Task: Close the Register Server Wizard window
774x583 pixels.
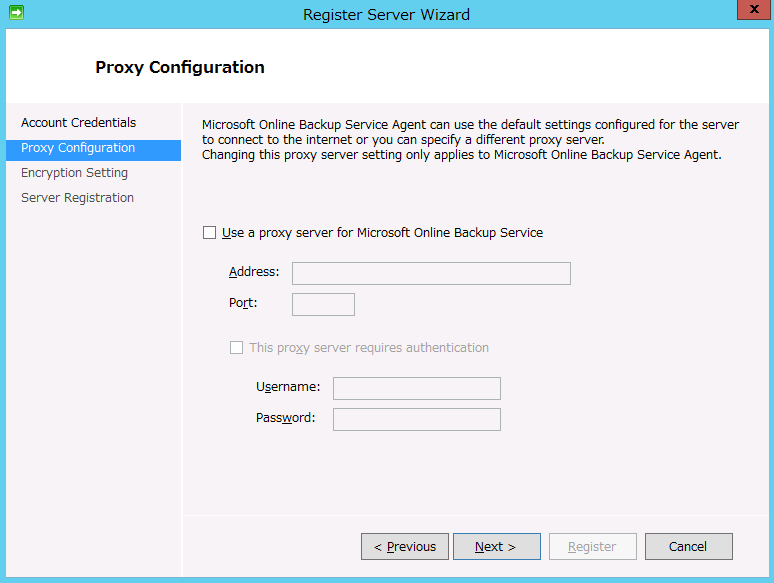Action: pyautogui.click(x=751, y=12)
